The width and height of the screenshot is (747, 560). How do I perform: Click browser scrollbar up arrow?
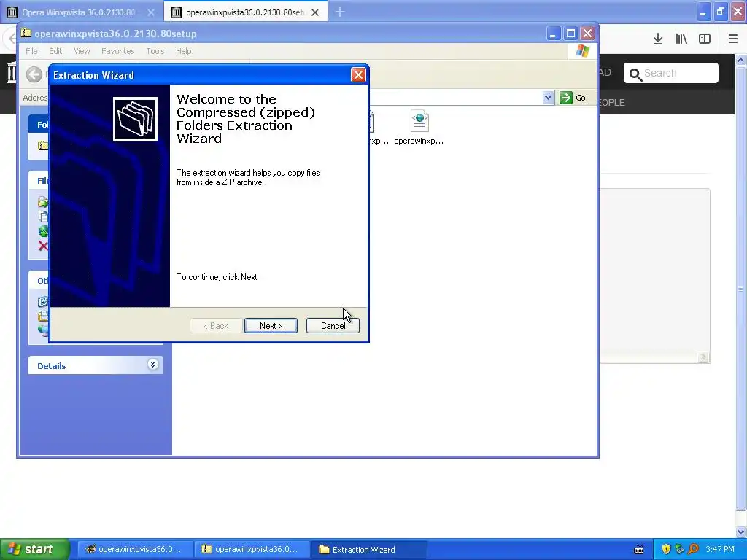pos(740,60)
